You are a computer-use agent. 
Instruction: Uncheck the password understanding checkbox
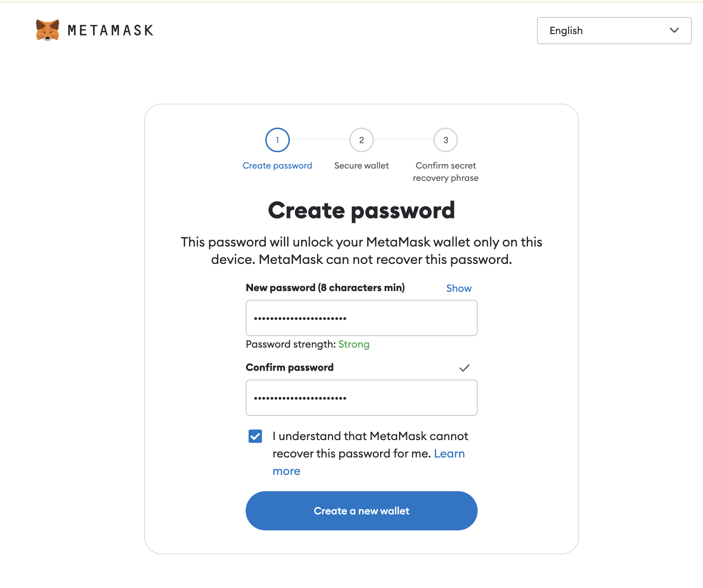click(x=255, y=436)
